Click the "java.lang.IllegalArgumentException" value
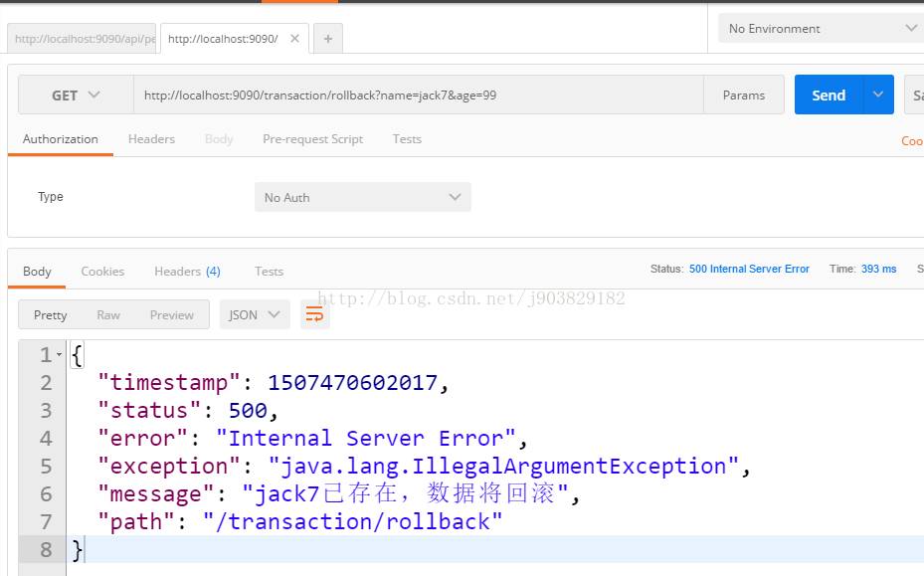Screen dimensions: 924x576 503,467
